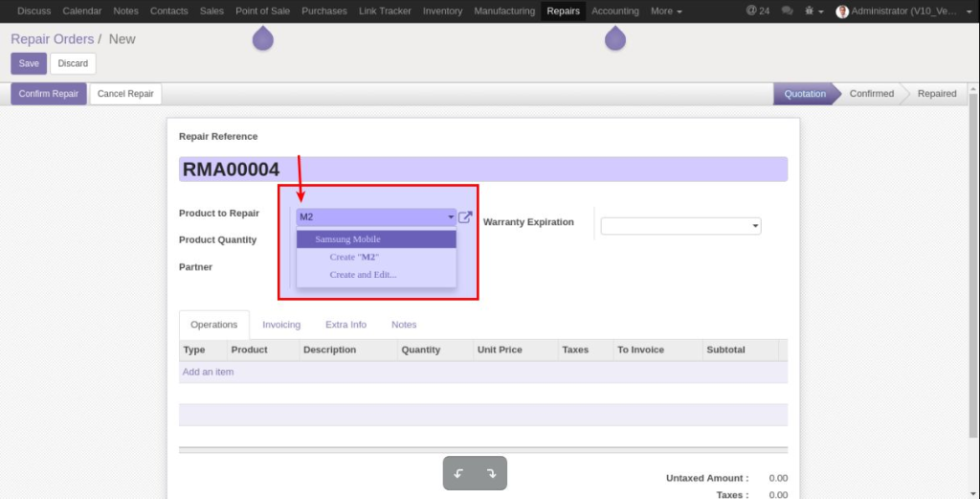This screenshot has width=980, height=499.
Task: Select Samsung Mobile from the suggestions
Action: pos(347,239)
